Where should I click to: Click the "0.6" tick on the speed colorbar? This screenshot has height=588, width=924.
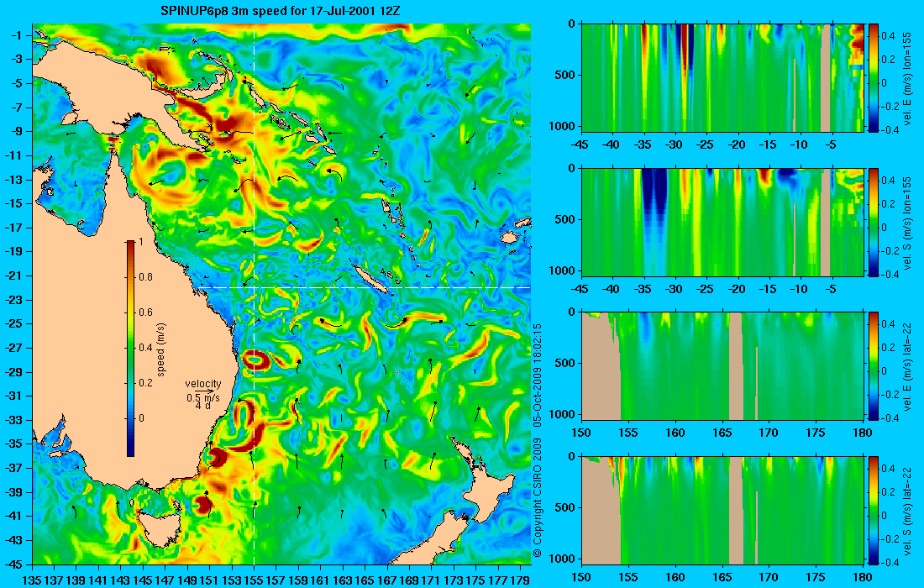[x=145, y=312]
